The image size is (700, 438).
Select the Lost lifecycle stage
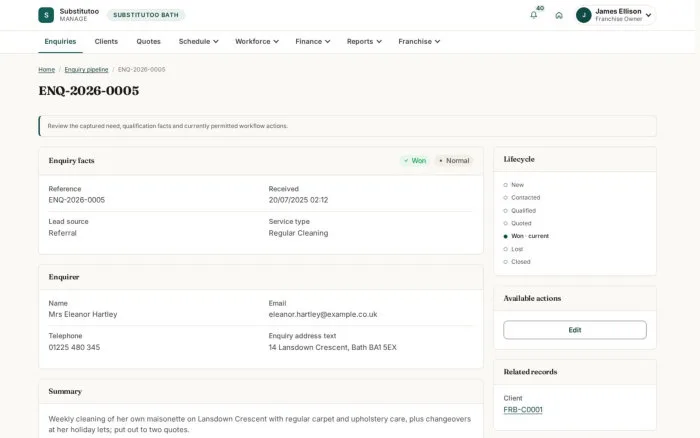513,249
